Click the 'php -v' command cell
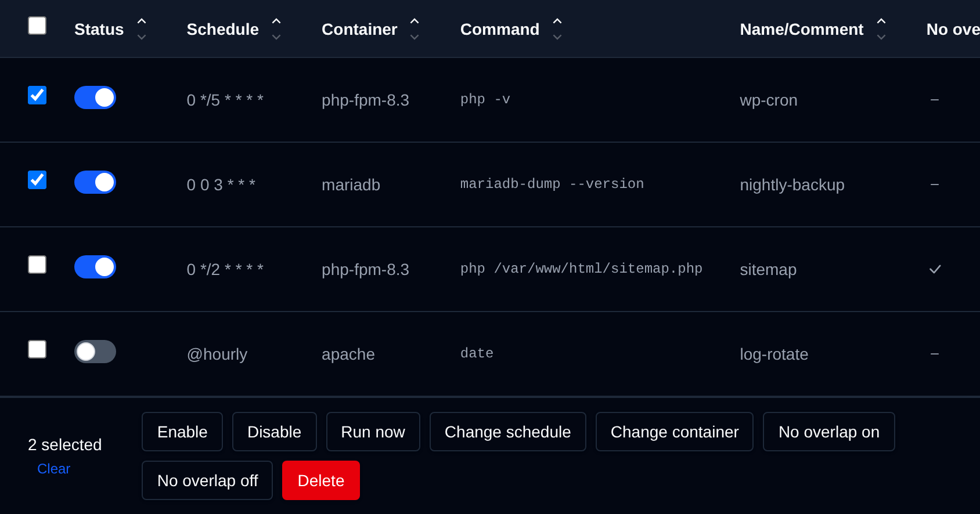This screenshot has width=980, height=514. pos(485,99)
